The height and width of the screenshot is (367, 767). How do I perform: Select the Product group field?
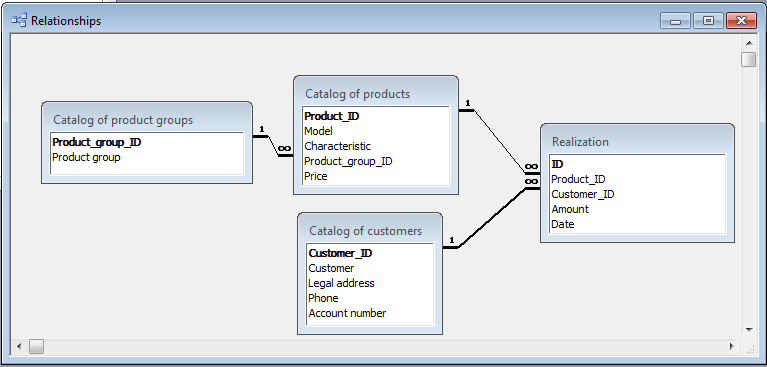pyautogui.click(x=147, y=157)
